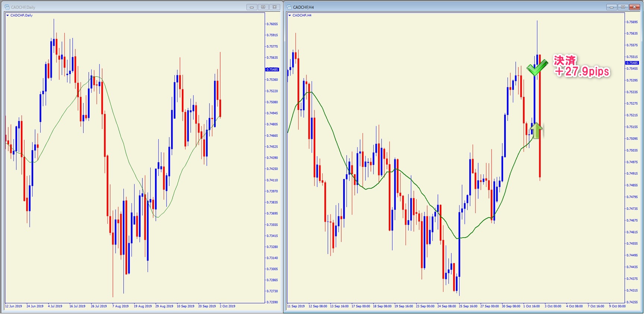
Task: Minimize the CADCHF,Daily chart window
Action: [x=252, y=7]
